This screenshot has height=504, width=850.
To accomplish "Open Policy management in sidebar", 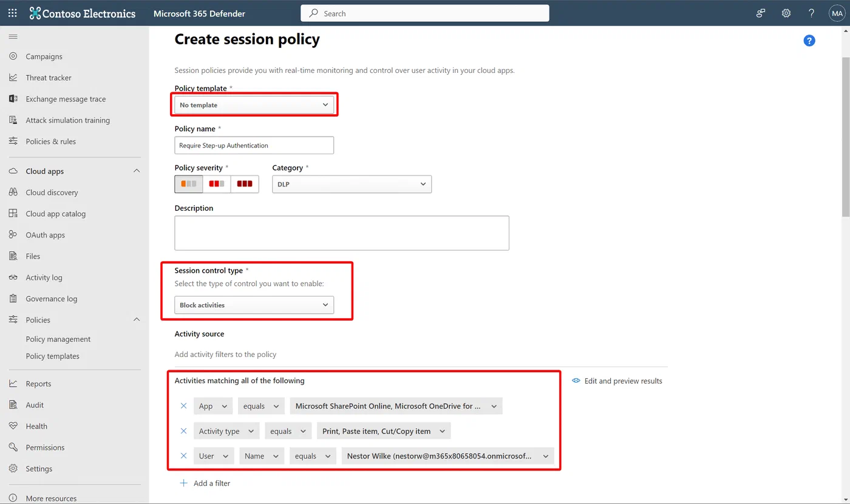I will [x=58, y=339].
